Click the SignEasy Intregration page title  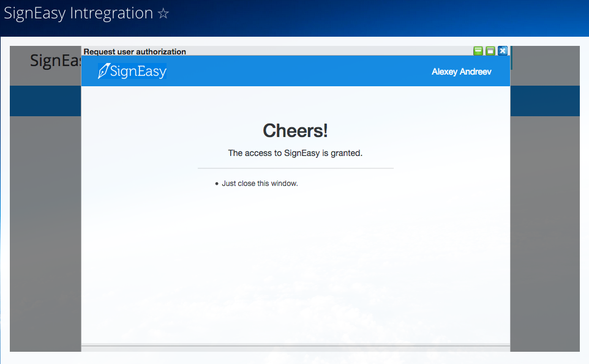coord(78,13)
